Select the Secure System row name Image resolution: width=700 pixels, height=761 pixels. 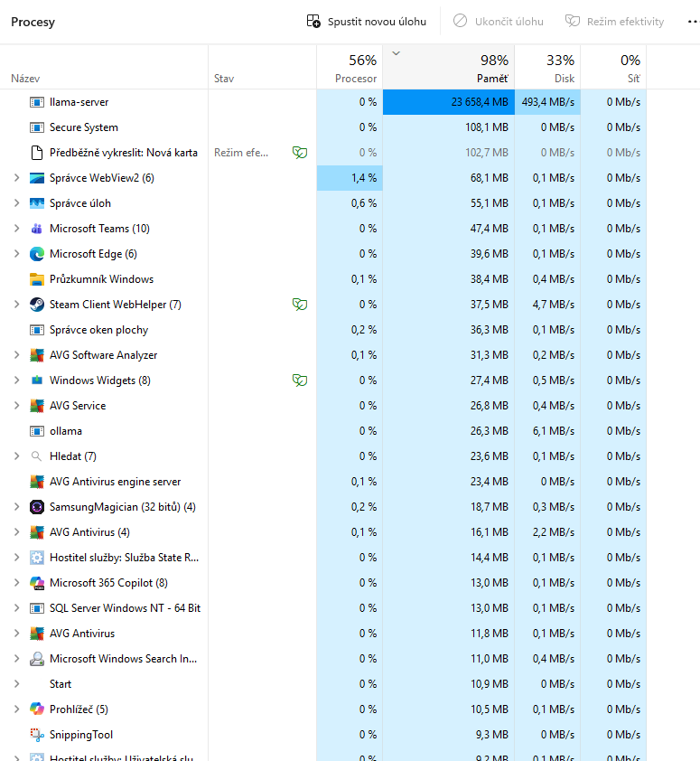pos(84,127)
